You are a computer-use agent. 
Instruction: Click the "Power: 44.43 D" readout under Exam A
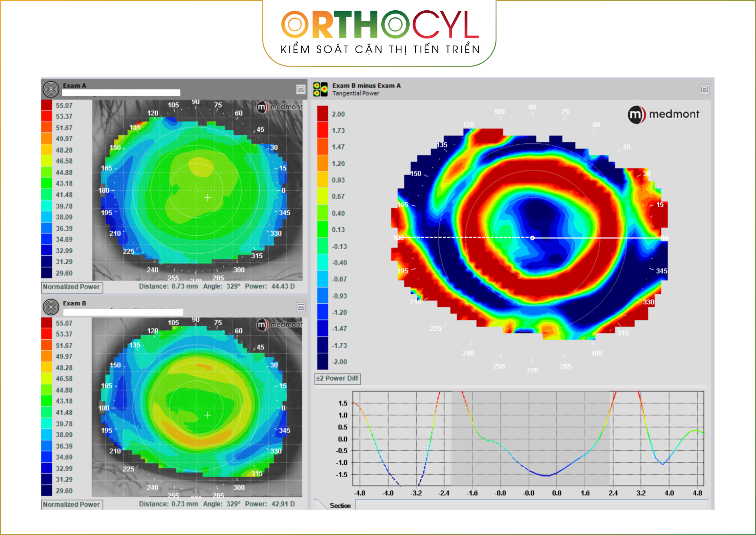tap(270, 286)
